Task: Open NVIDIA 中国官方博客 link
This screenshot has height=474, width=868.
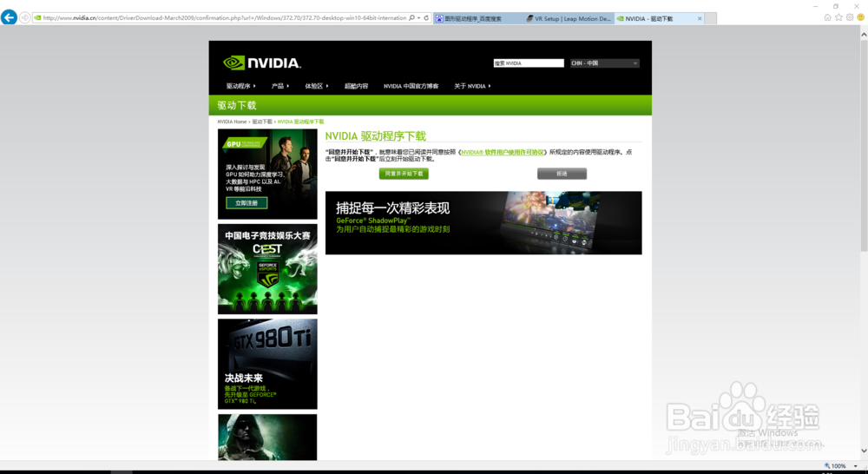Action: coord(411,86)
